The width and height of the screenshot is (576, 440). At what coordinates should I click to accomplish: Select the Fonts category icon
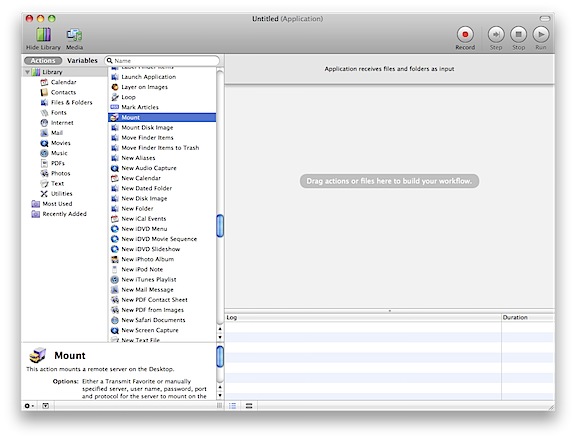click(x=44, y=113)
